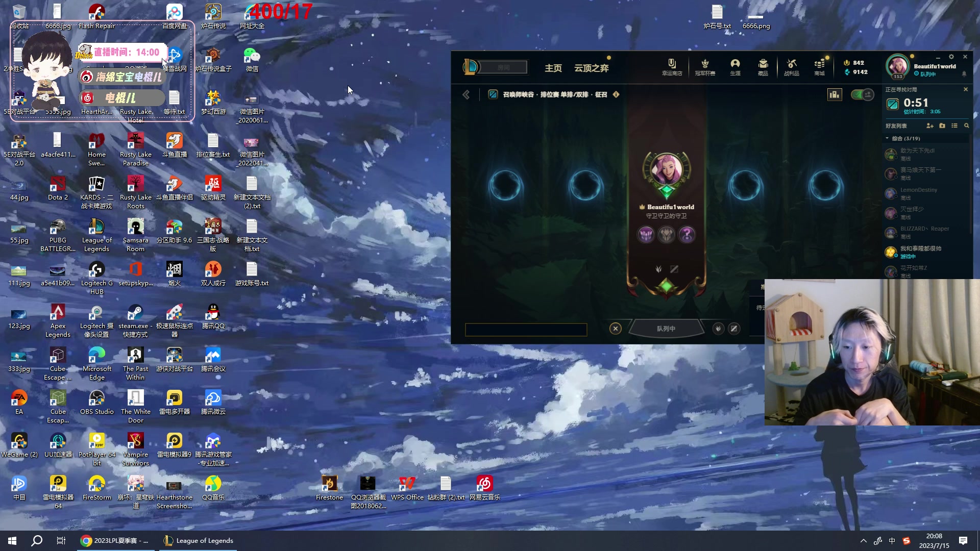Click the new friend folder icon
This screenshot has height=551, width=980.
[x=942, y=126]
